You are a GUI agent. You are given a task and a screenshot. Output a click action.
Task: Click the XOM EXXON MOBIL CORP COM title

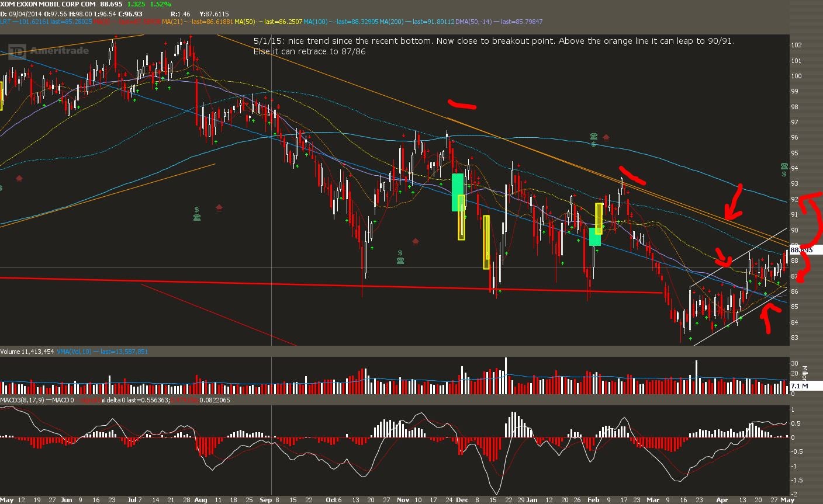click(x=48, y=4)
